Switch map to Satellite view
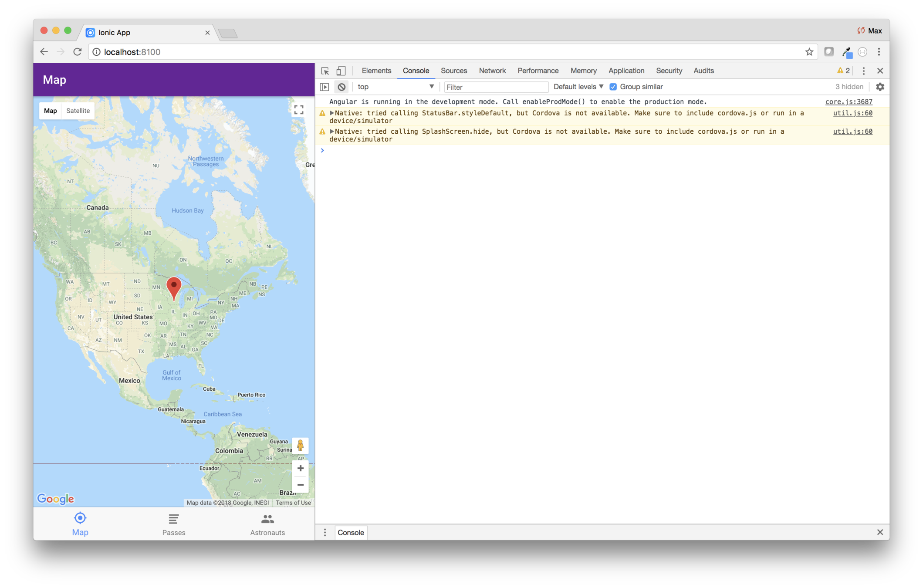Viewport: 923px width, 588px height. (x=78, y=111)
